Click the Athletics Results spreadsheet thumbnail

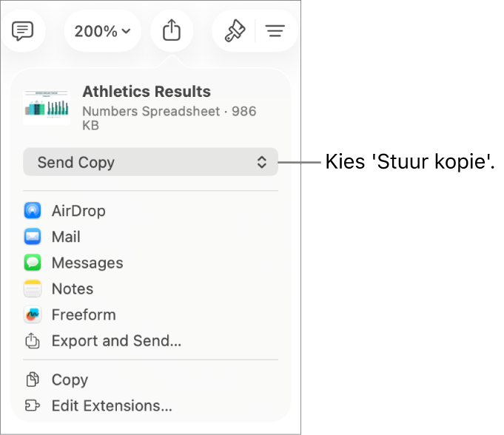[x=47, y=107]
